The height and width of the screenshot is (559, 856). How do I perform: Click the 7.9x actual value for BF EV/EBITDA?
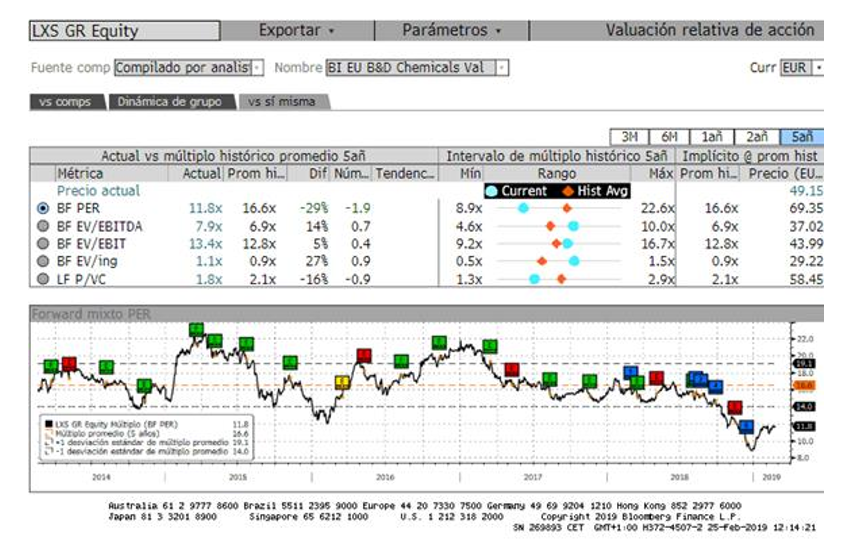[209, 226]
